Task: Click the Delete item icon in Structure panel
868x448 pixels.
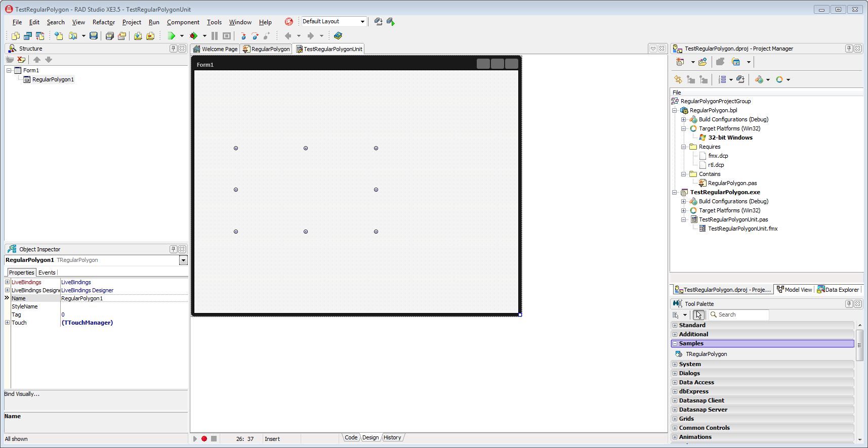Action: [x=21, y=60]
